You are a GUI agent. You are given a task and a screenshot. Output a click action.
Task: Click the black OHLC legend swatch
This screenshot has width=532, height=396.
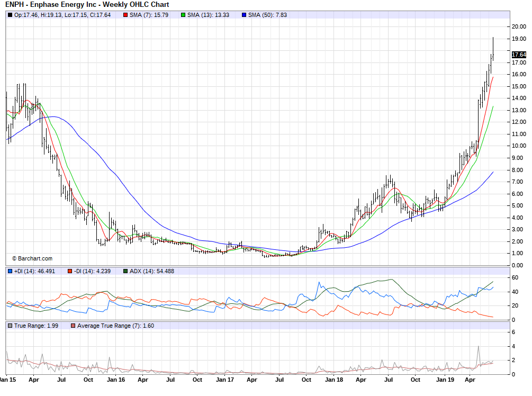10,15
